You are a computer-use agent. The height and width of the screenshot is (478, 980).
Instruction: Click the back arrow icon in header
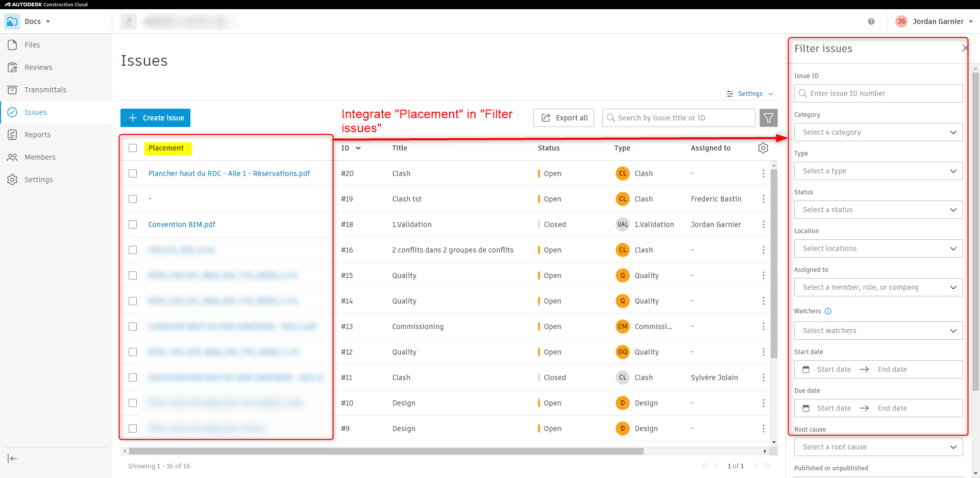click(x=129, y=21)
